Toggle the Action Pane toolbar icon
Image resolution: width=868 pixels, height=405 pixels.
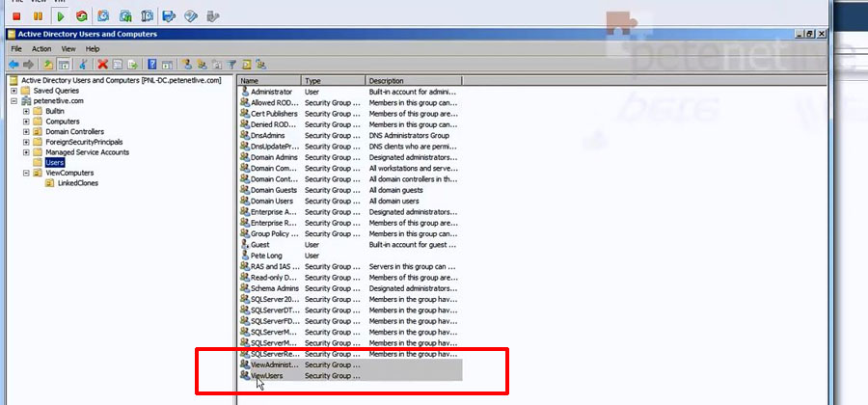coord(167,65)
